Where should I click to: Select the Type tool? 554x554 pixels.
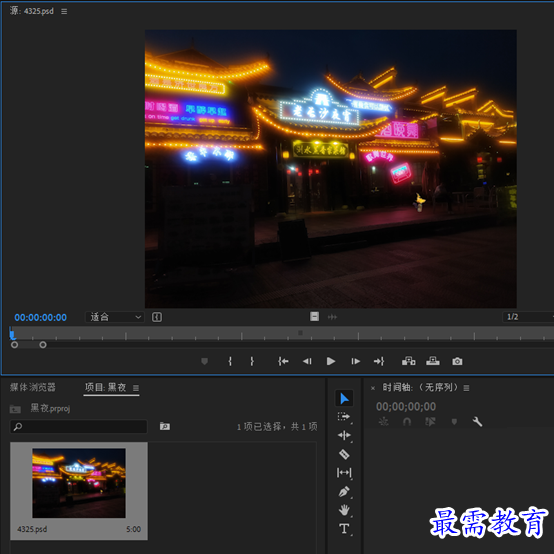344,529
